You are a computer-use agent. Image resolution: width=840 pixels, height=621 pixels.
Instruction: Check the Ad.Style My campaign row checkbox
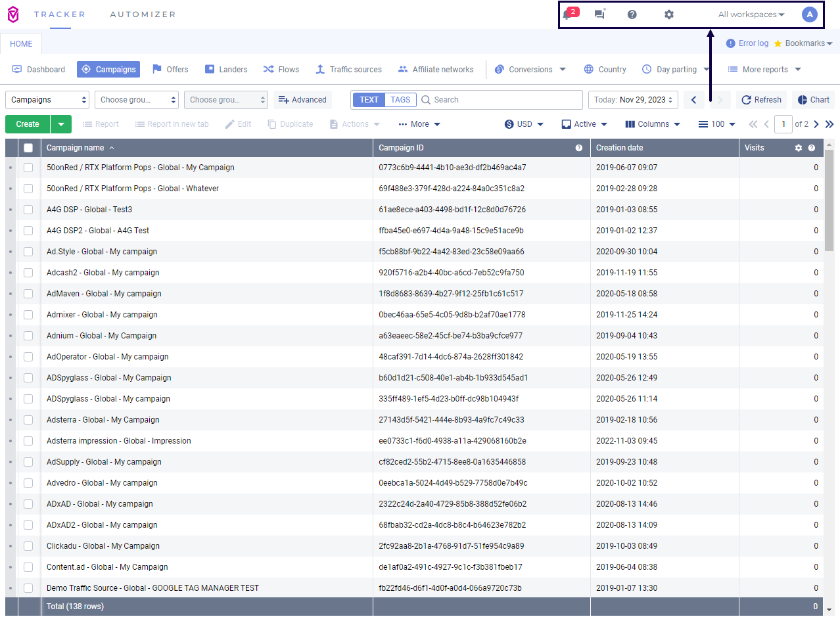[28, 252]
